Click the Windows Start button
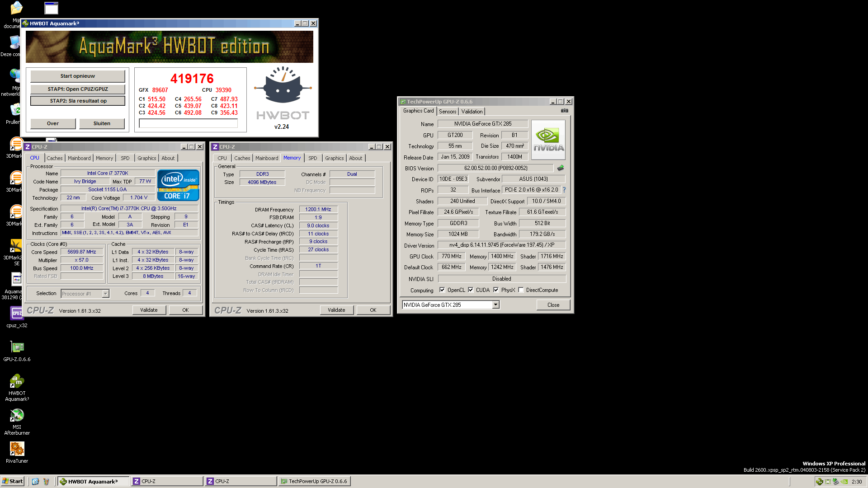This screenshot has height=488, width=868. point(13,481)
